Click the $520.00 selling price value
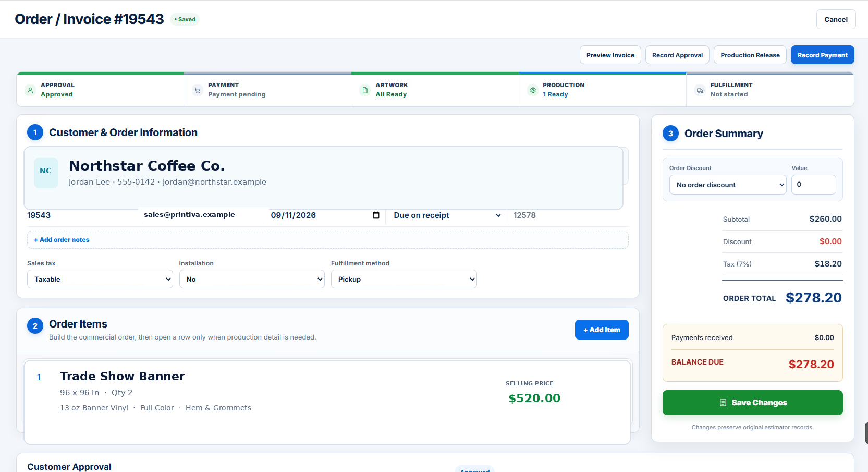Image resolution: width=868 pixels, height=472 pixels. (534, 398)
